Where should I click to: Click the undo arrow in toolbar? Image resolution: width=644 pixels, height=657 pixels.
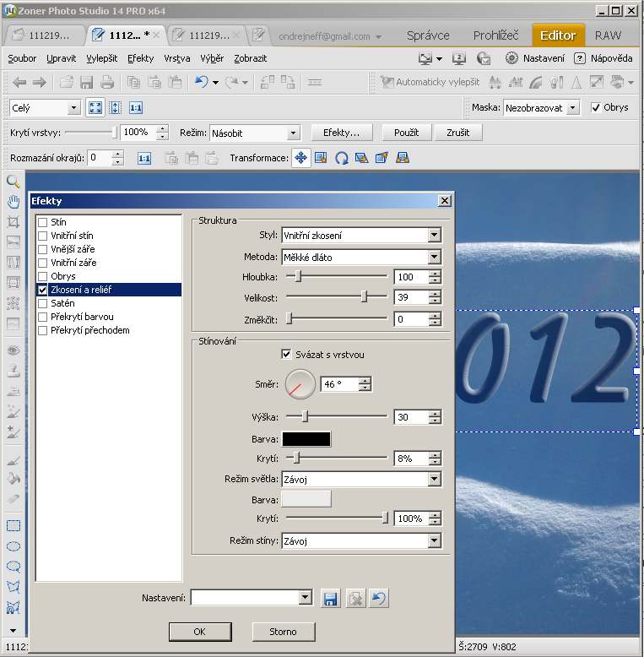201,82
